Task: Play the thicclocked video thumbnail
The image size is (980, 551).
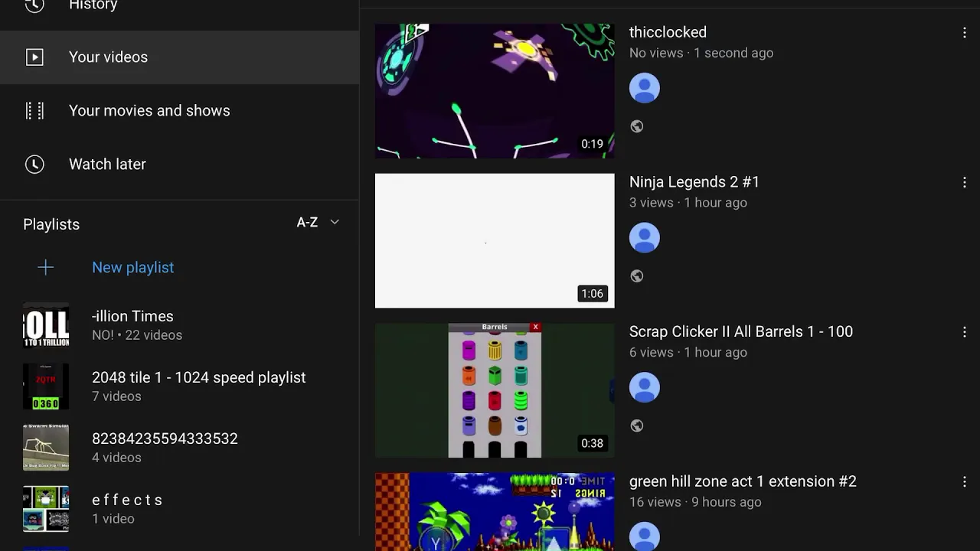Action: point(495,91)
